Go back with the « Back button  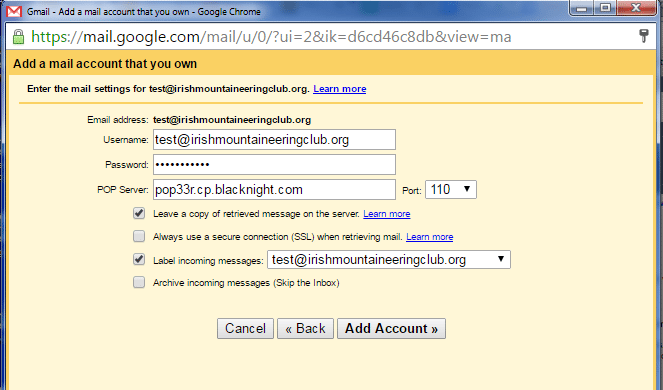[305, 329]
